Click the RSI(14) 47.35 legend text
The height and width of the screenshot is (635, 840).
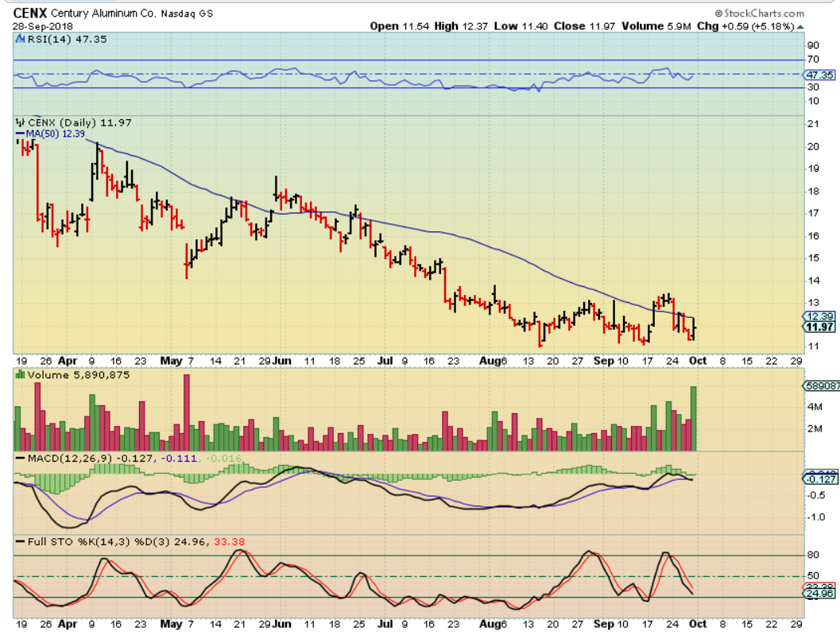point(68,39)
